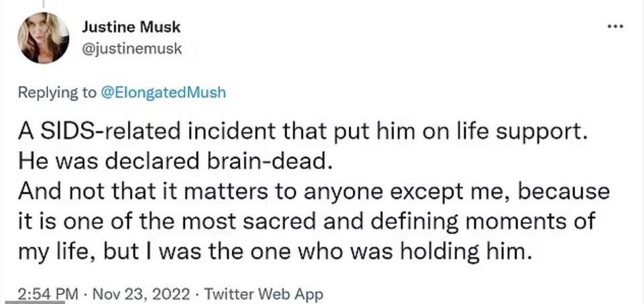Select the Twitter Web App source label
644x304 pixels.
click(x=263, y=294)
